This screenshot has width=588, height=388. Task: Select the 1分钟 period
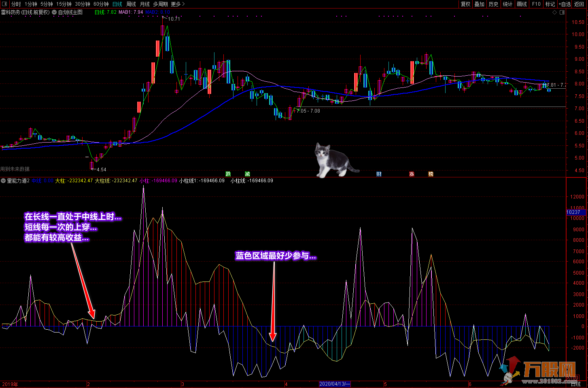click(31, 4)
